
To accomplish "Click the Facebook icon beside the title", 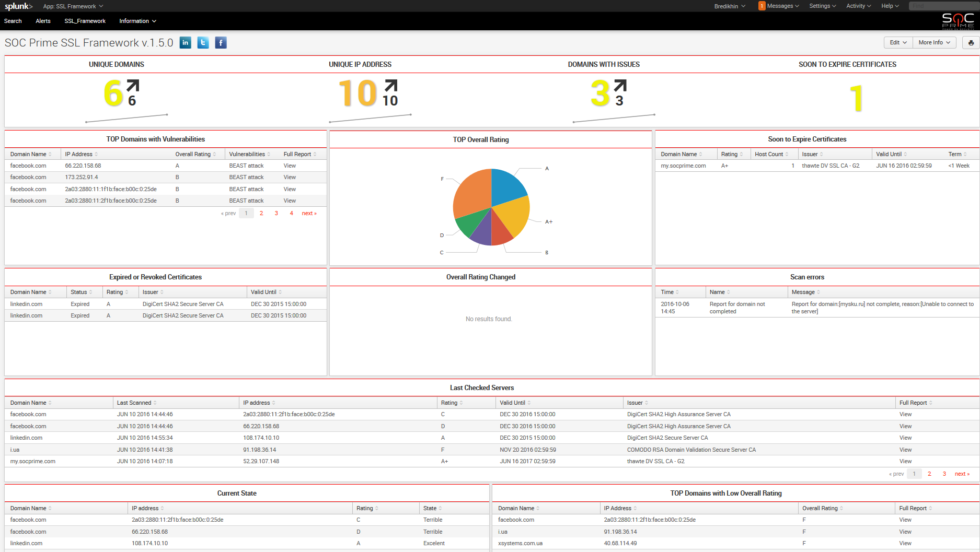I will tap(221, 43).
